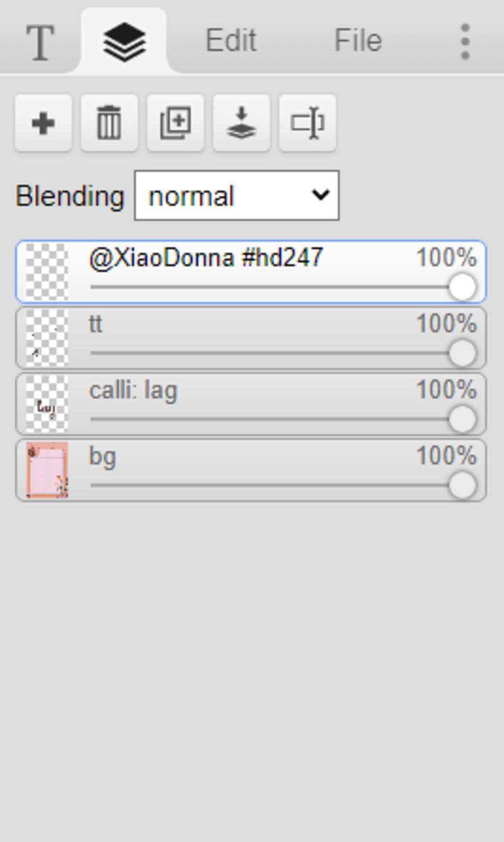The width and height of the screenshot is (504, 842).
Task: Click opacity slider handle of tt layer
Action: (x=462, y=353)
